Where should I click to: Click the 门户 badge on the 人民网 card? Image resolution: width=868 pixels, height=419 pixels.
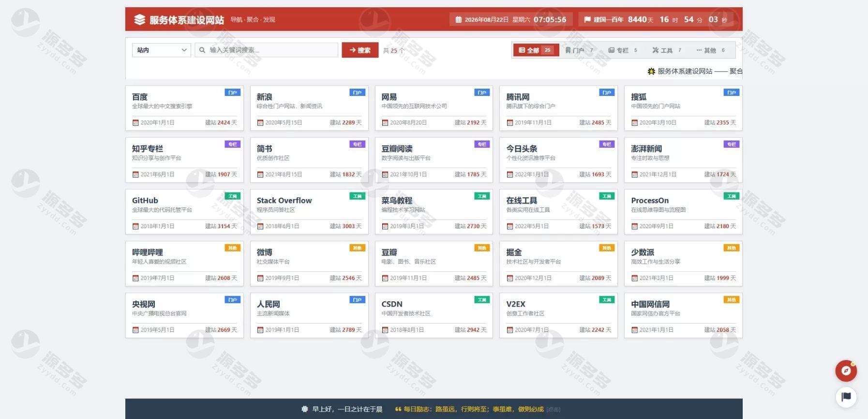pyautogui.click(x=358, y=300)
